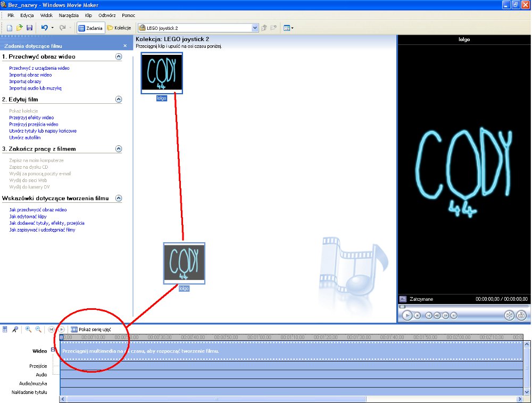Toggle the Zadania tasks pane
Screen dimensions: 532x403
point(90,28)
